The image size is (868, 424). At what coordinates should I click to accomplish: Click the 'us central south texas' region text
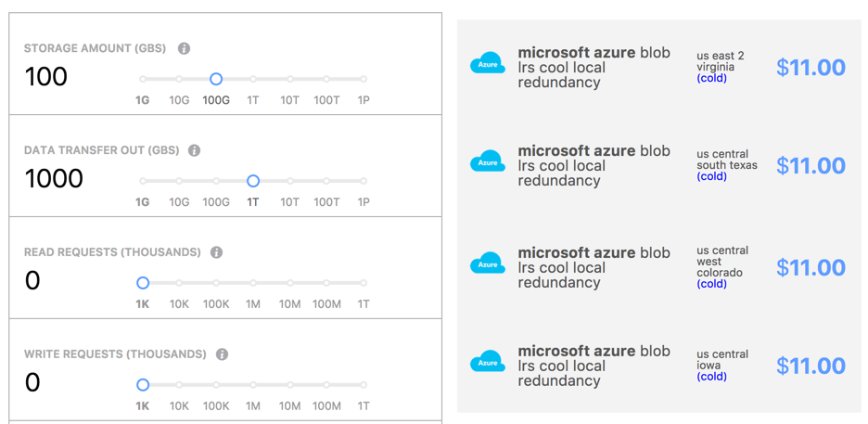coord(727,160)
